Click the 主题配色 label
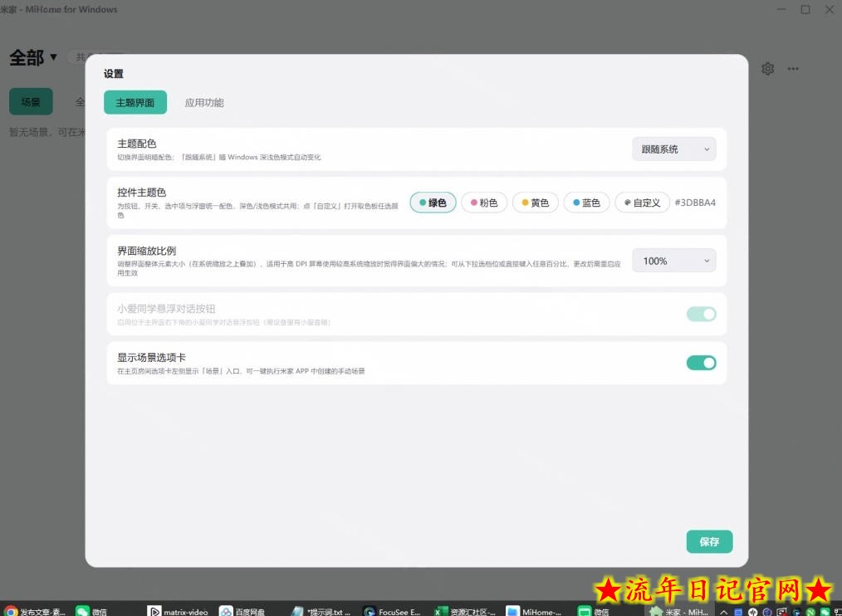The width and height of the screenshot is (842, 616). 137,144
